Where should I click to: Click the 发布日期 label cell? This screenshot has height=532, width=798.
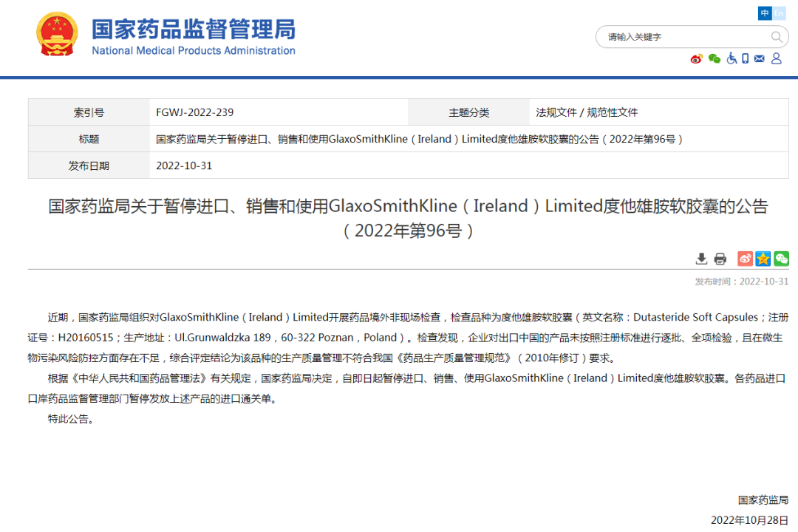coord(89,166)
